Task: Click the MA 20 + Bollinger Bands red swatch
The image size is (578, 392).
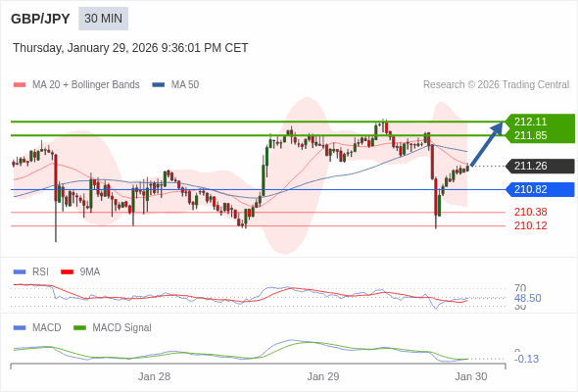Action: click(x=20, y=85)
